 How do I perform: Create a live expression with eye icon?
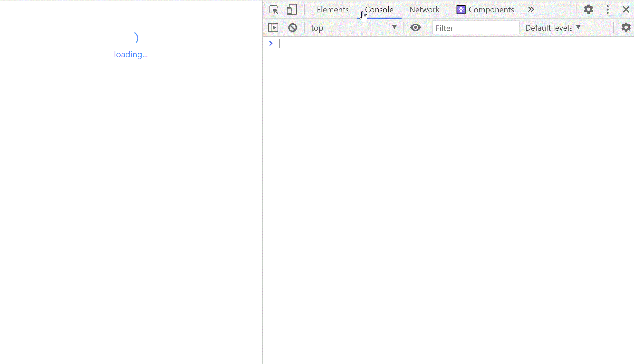pyautogui.click(x=415, y=28)
